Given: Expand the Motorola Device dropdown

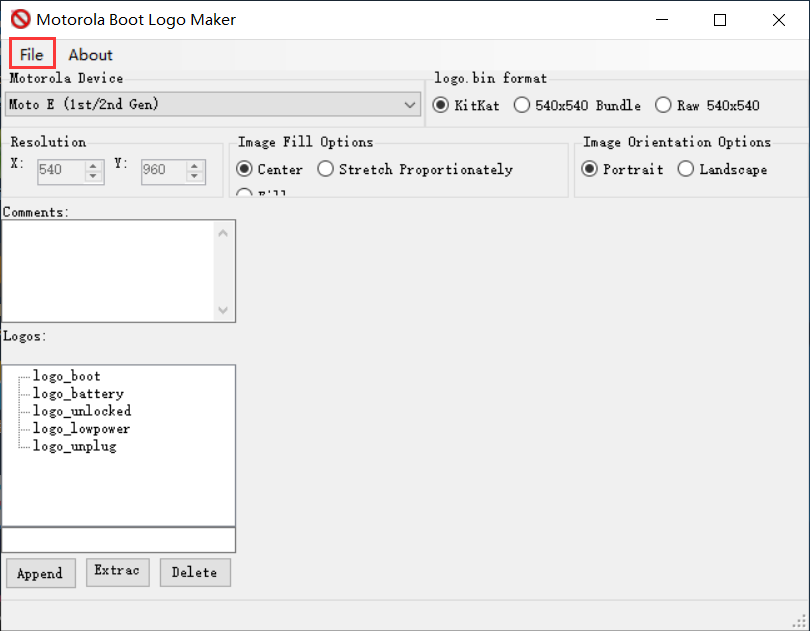Looking at the screenshot, I should [x=410, y=104].
